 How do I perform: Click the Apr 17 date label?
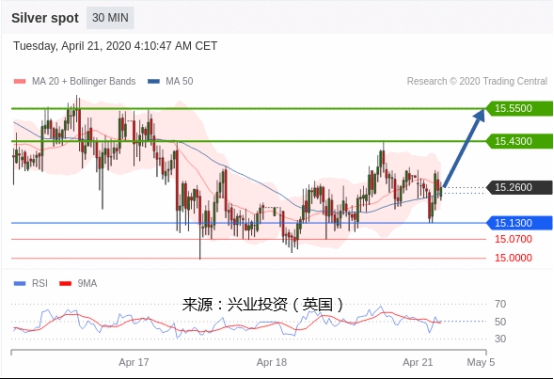[x=134, y=362]
